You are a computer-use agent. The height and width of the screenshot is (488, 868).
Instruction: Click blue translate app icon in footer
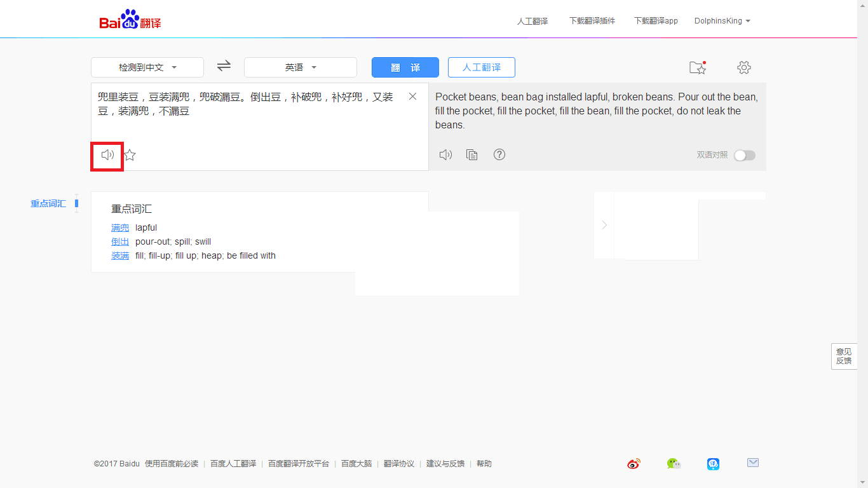(713, 464)
